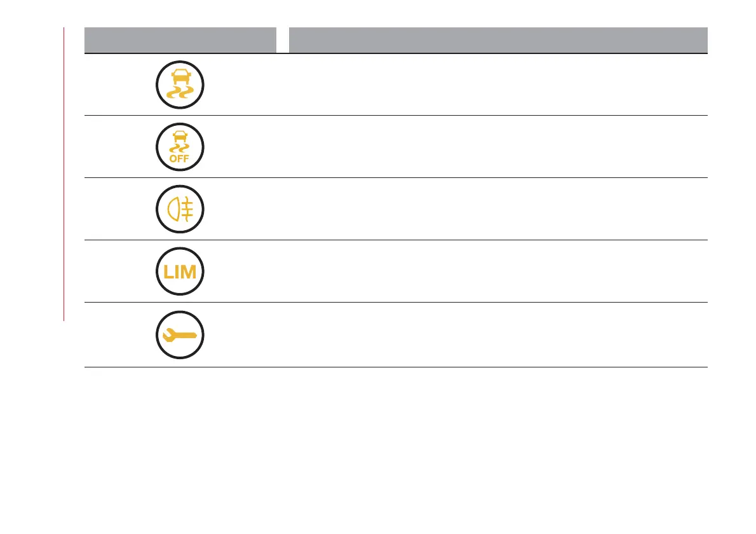Select the rear fog light icon

(180, 209)
